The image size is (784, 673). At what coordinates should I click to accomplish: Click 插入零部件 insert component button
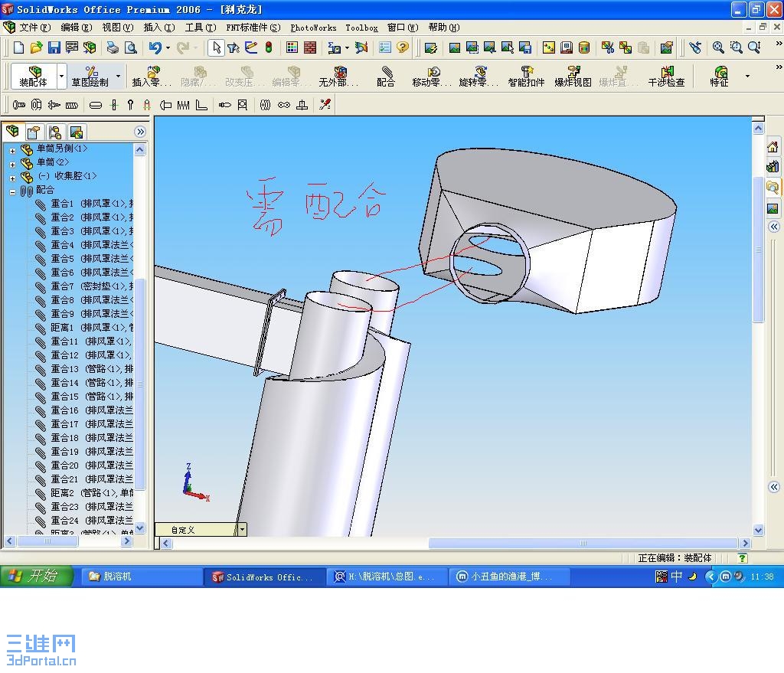pyautogui.click(x=151, y=76)
